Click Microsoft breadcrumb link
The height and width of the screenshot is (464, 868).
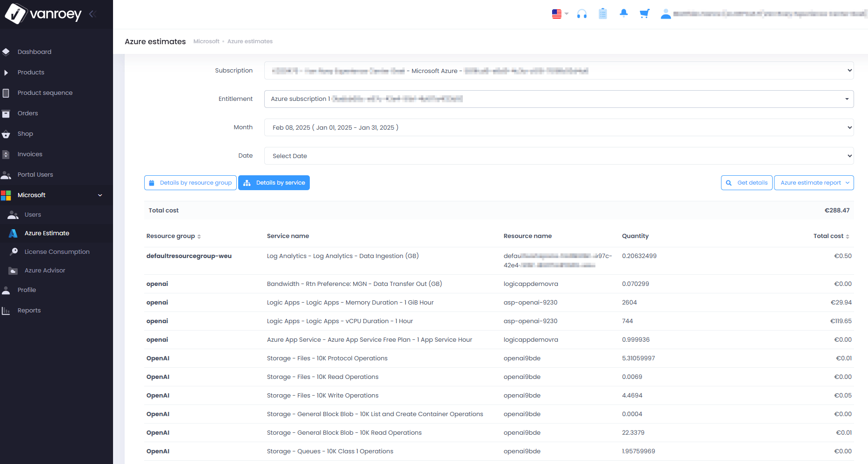pyautogui.click(x=206, y=41)
